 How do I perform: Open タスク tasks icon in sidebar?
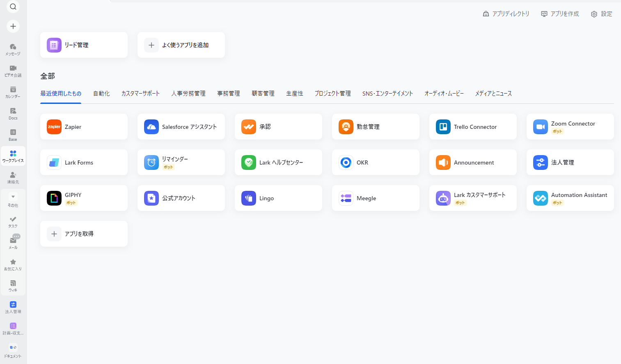(x=13, y=222)
